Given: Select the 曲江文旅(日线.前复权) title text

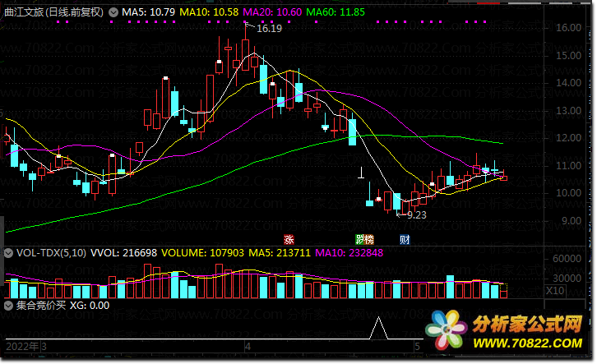Looking at the screenshot, I should pyautogui.click(x=53, y=12).
